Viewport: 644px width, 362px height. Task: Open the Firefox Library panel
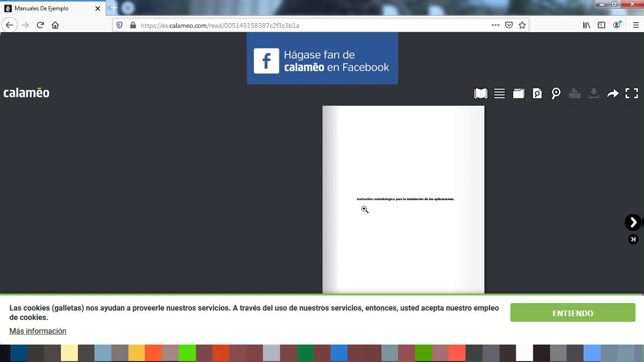[x=587, y=25]
